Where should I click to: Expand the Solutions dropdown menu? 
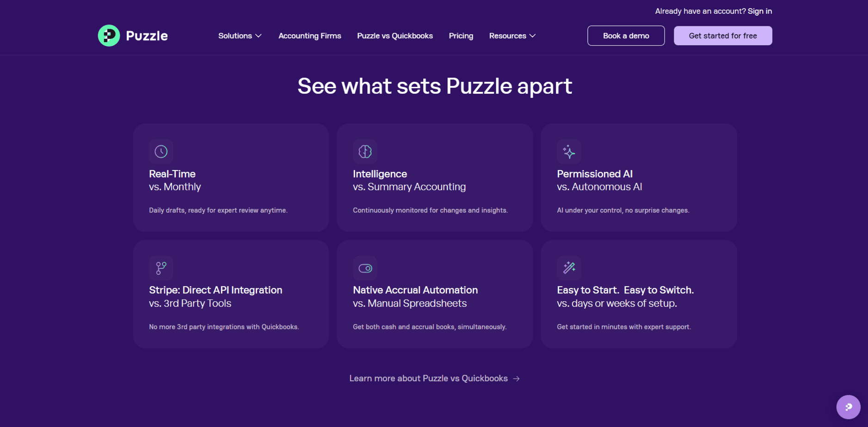tap(240, 36)
